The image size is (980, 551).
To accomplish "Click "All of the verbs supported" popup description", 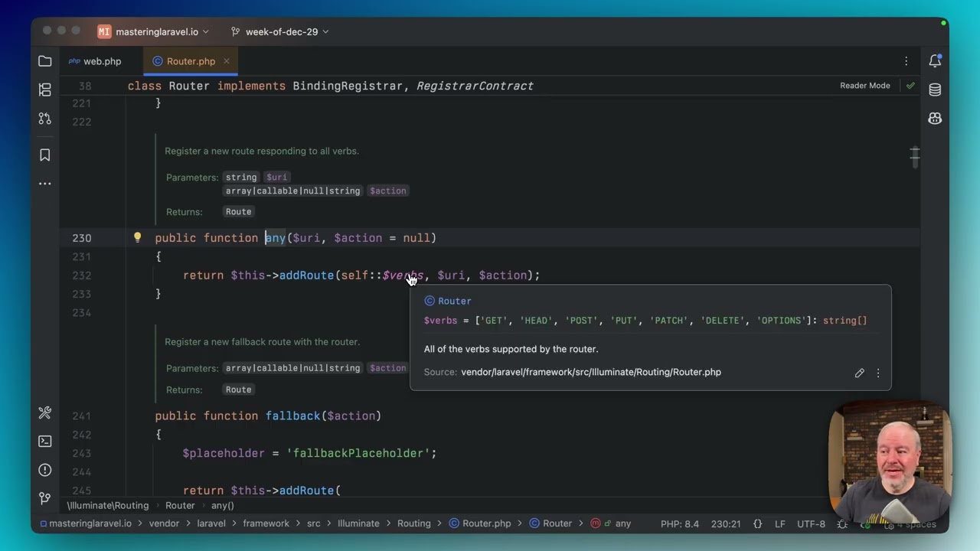I will coord(511,349).
